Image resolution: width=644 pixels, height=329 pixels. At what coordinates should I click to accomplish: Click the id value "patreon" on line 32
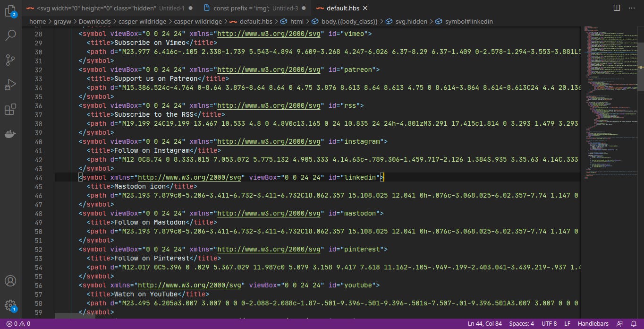coord(358,69)
